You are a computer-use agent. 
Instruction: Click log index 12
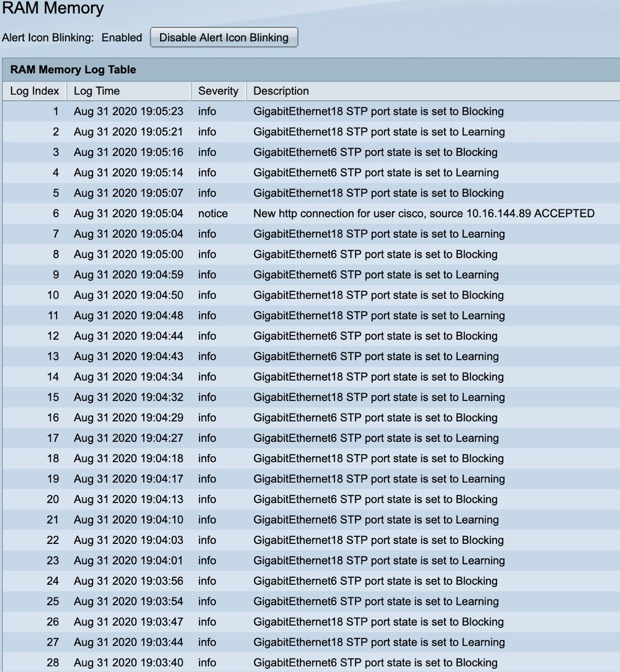pyautogui.click(x=53, y=336)
